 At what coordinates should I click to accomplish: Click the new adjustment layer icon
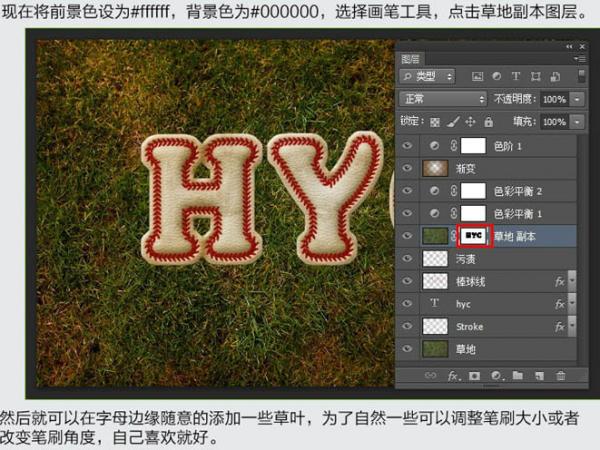pyautogui.click(x=495, y=375)
